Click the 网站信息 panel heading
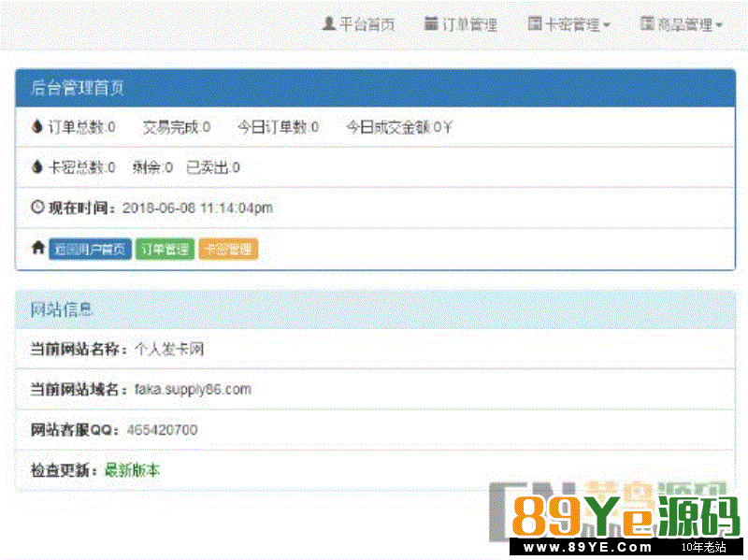This screenshot has height=560, width=748. 62,309
